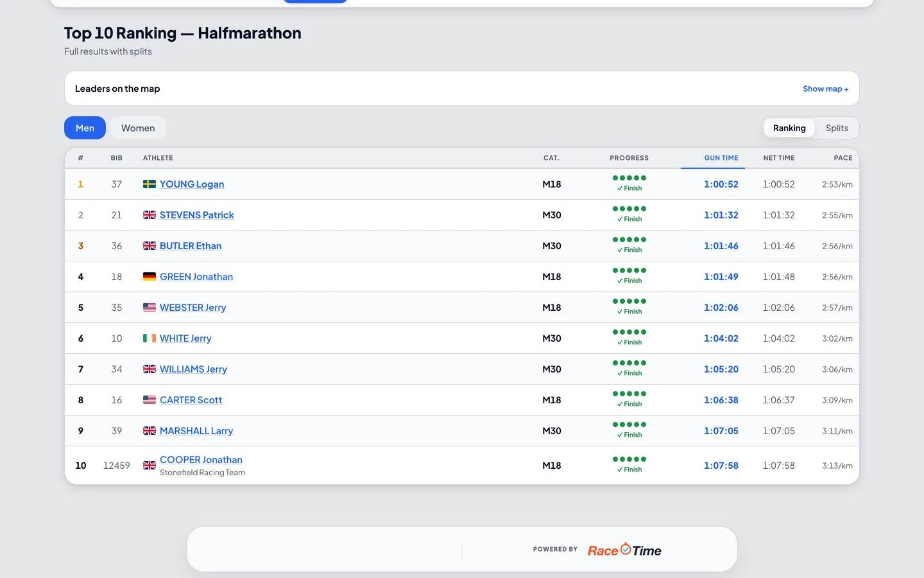
Task: Sort by Gun Time column header
Action: pos(721,158)
